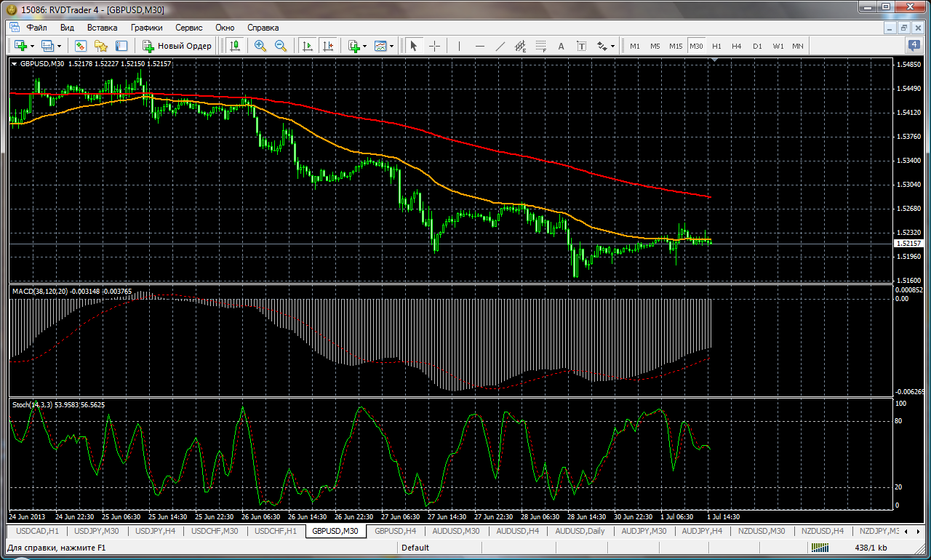
Task: Click the Zoom Out magnifier icon
Action: tap(280, 46)
